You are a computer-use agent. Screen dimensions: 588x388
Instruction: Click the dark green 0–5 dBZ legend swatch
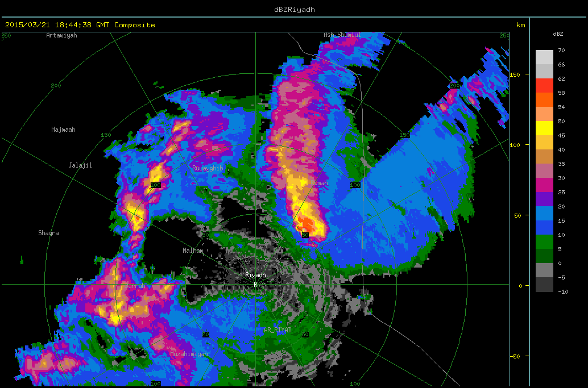point(544,256)
